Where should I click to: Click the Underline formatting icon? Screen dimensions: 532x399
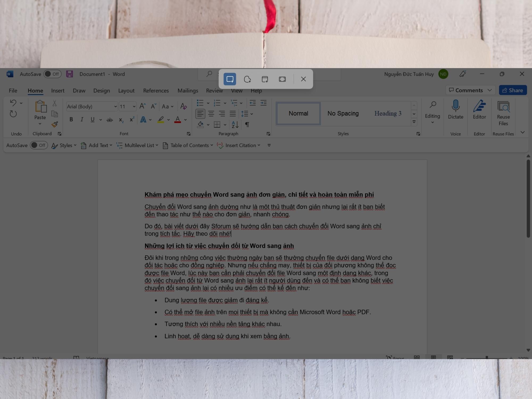pyautogui.click(x=92, y=120)
